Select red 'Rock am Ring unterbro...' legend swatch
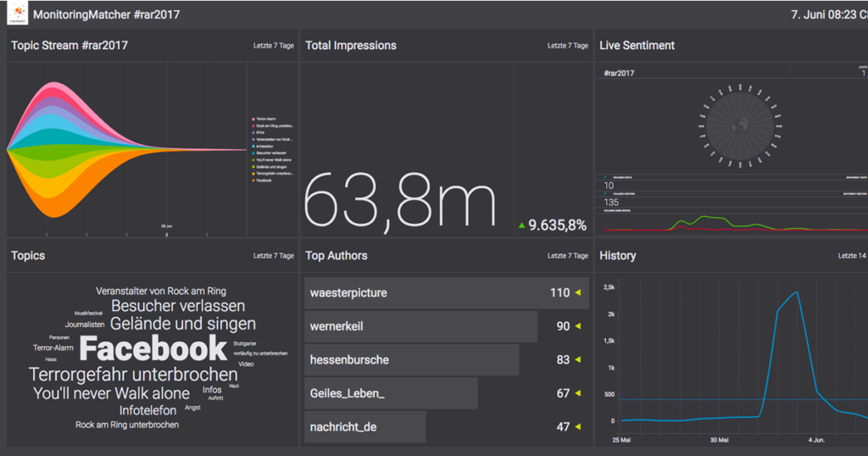 coord(253,126)
